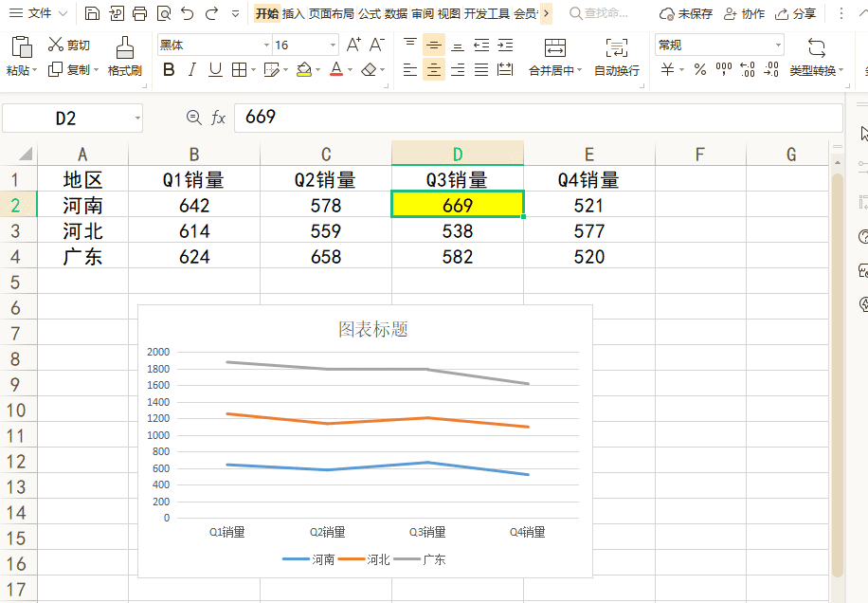The image size is (868, 603).
Task: Select the Format Painter (格式刷) tool
Action: point(124,56)
